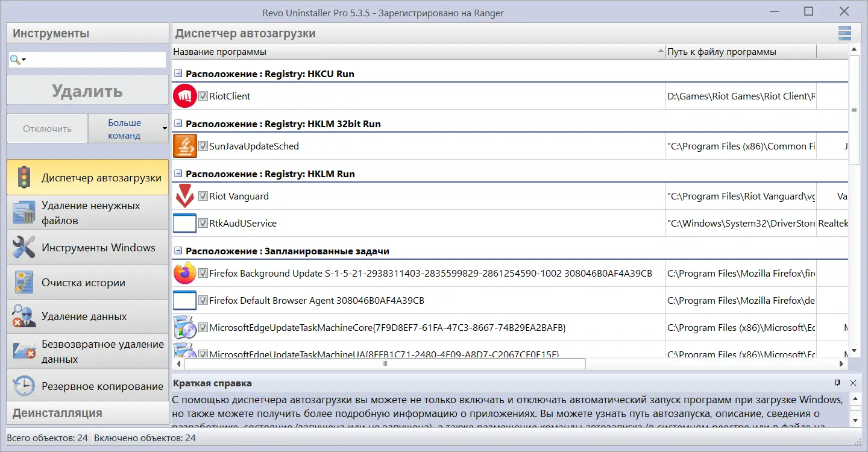Click the Firefox icon of Firefox Background Update
Viewport: 868px width, 452px height.
click(184, 273)
